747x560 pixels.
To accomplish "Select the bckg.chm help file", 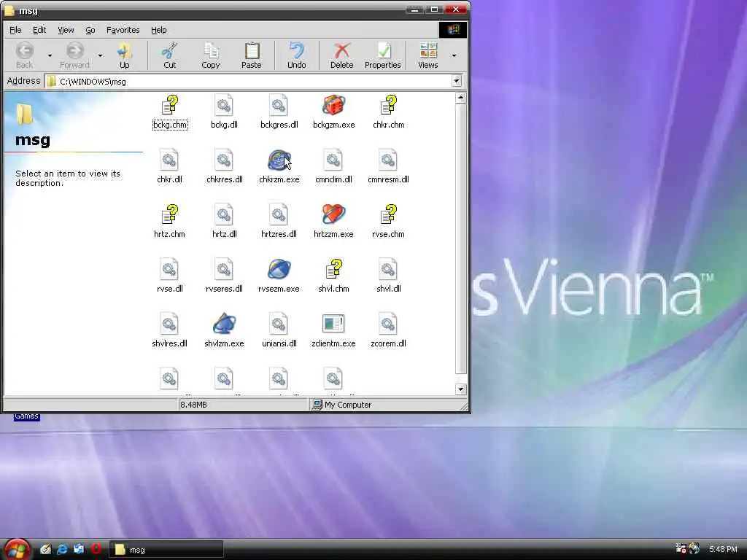I will point(169,112).
